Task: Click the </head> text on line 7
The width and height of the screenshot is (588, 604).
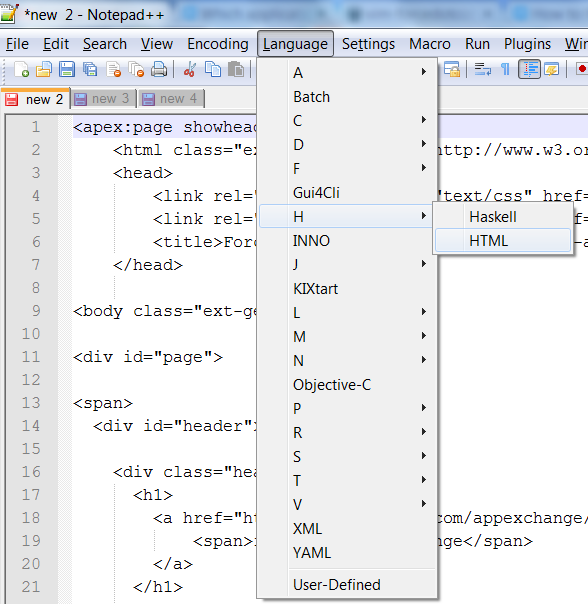Action: (148, 265)
